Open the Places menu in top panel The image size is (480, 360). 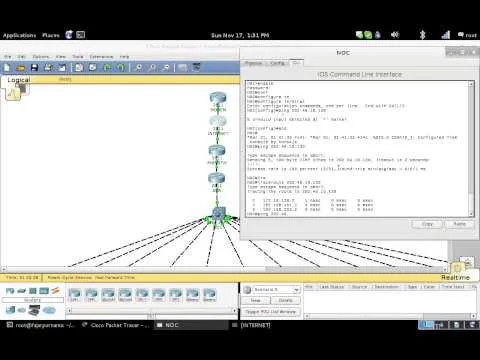51,35
